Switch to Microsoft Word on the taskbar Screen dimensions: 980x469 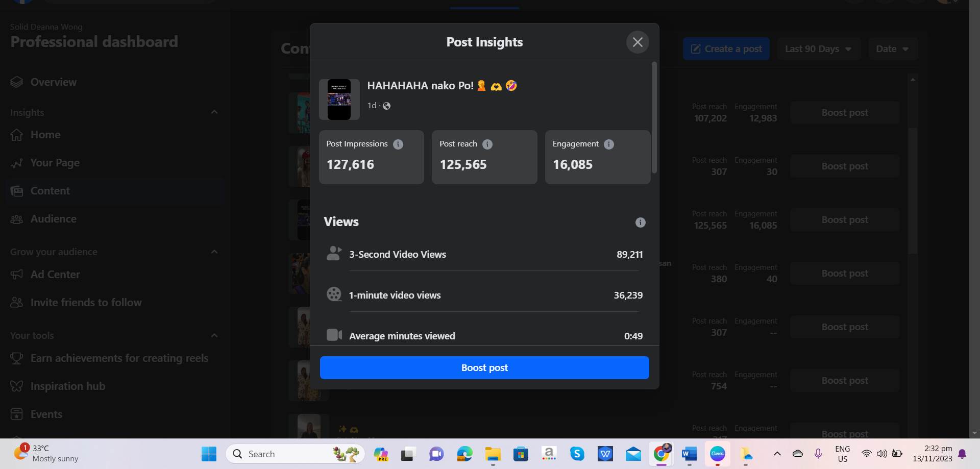(690, 454)
